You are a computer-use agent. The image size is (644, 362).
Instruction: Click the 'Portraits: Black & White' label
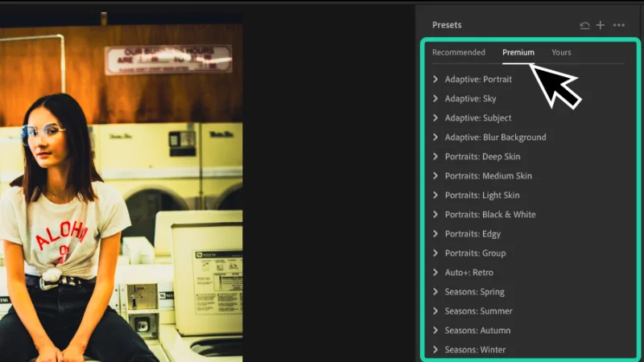coord(490,214)
